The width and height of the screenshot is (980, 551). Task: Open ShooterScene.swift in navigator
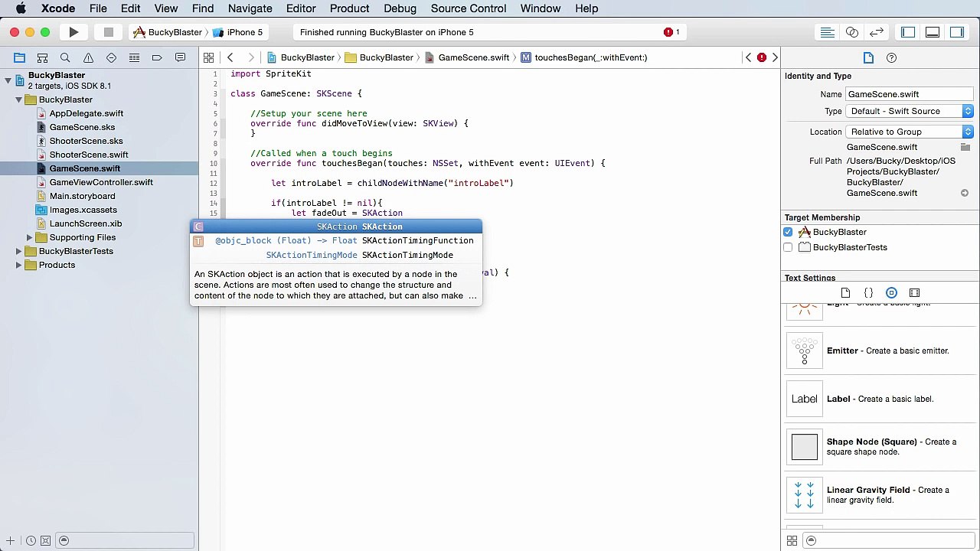click(89, 155)
